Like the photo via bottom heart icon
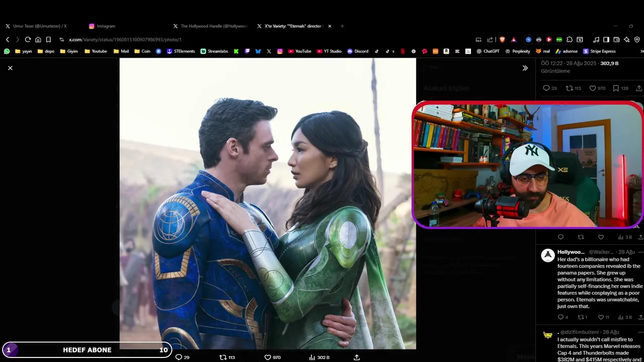The height and width of the screenshot is (362, 644). 268,357
